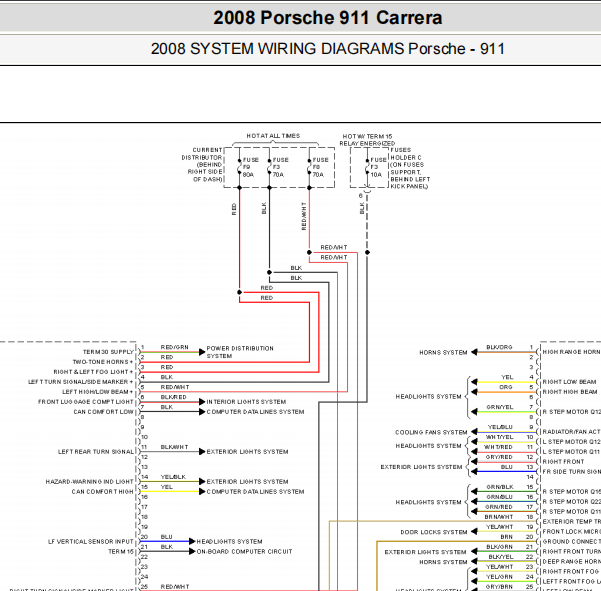Click the "FUSE F8 70A" label
Screen dimensions: 601x591
320,167
